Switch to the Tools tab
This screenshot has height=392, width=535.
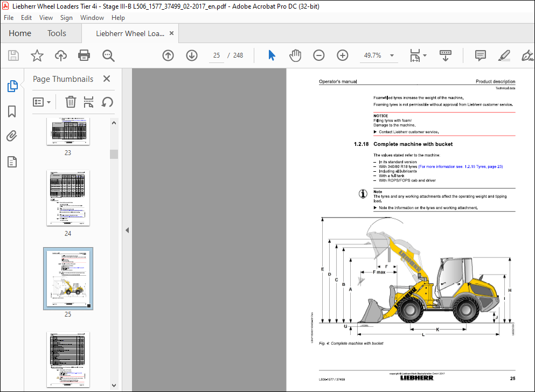tap(57, 33)
